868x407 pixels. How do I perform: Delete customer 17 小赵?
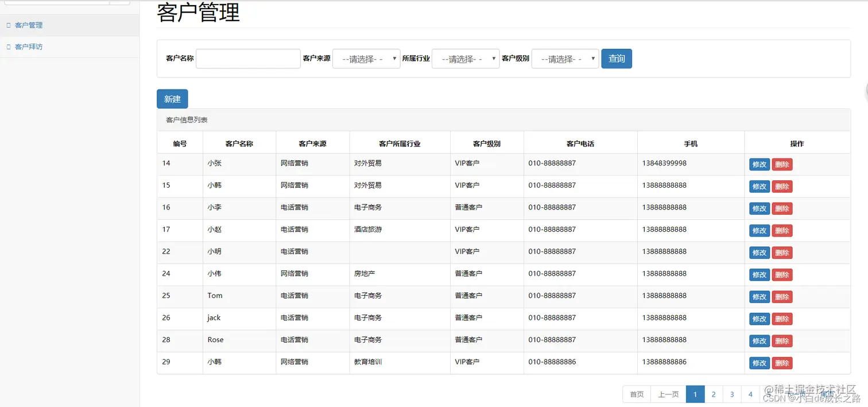click(782, 231)
